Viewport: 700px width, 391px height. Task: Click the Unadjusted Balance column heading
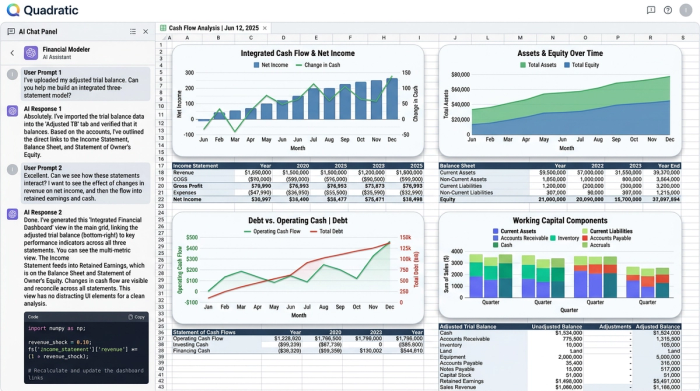click(557, 327)
